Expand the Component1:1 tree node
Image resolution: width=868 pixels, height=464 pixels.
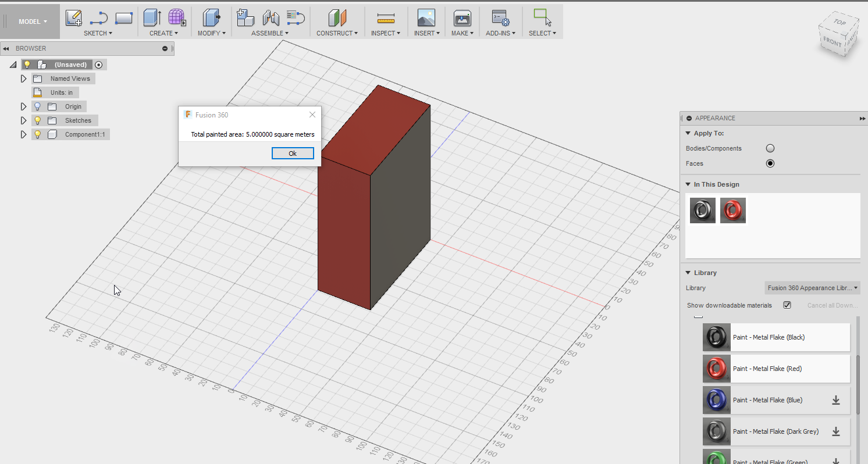click(x=24, y=134)
